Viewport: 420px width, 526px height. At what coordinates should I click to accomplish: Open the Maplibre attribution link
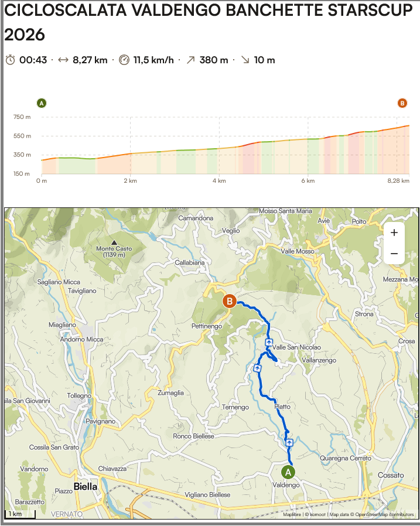pos(292,515)
